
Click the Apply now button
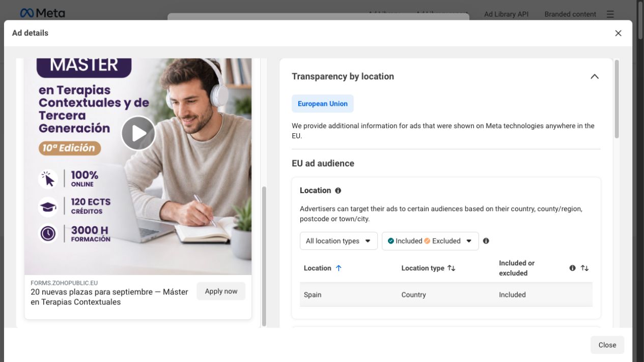point(221,291)
